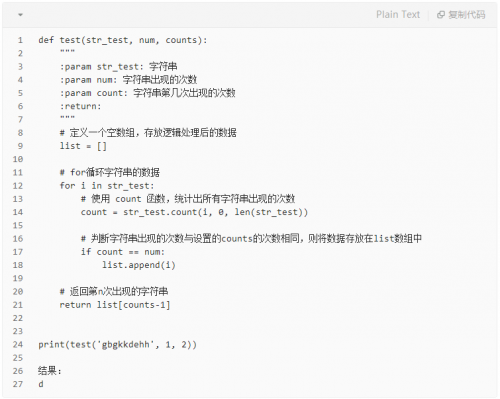
Task: Click the 结果: result label line
Action: [x=50, y=371]
